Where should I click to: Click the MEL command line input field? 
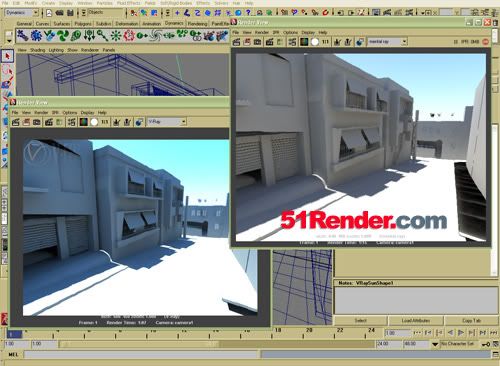point(141,355)
